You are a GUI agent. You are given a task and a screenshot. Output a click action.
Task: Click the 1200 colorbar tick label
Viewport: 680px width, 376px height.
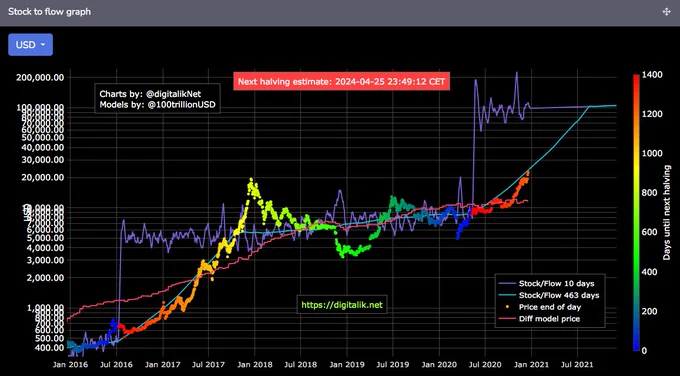(x=652, y=114)
